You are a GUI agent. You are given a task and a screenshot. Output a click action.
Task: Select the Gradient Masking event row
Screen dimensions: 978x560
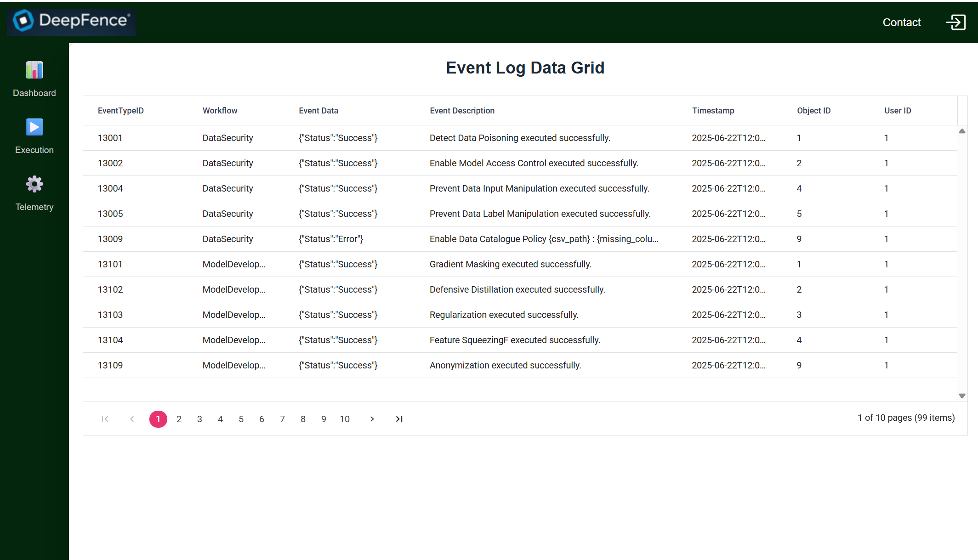point(510,264)
